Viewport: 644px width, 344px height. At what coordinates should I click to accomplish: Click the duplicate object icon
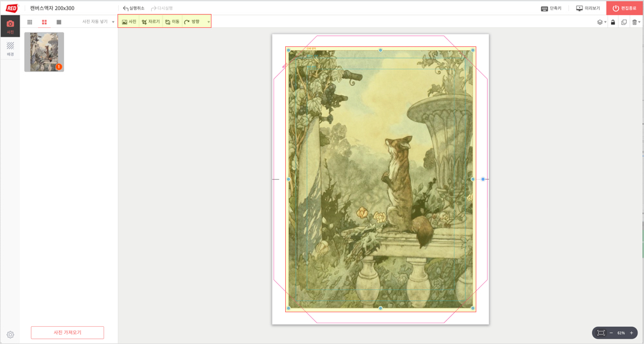624,22
